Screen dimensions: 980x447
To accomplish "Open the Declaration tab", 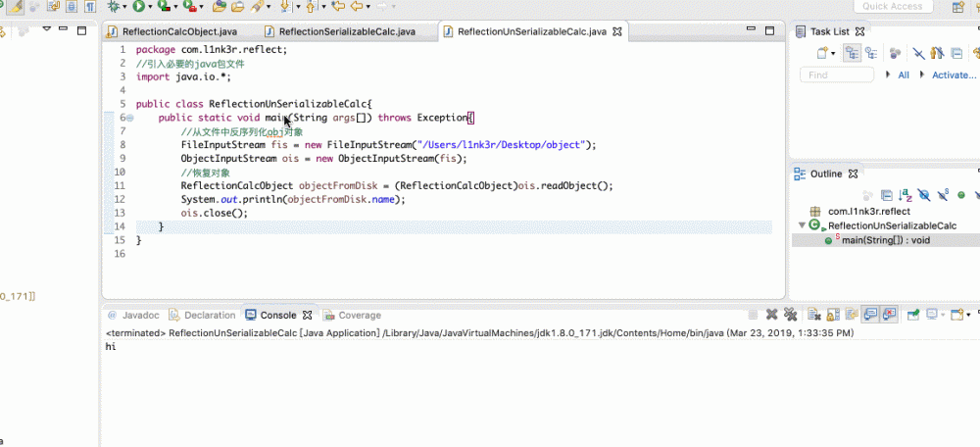I will (203, 315).
